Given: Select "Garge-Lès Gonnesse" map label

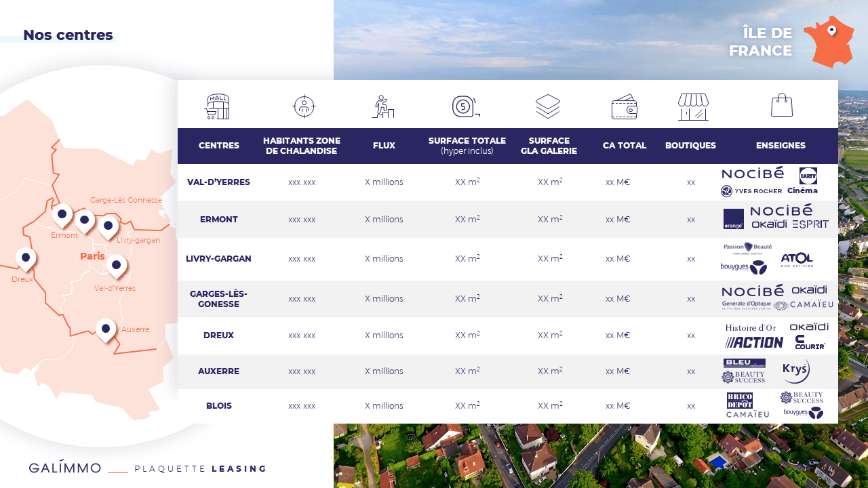Looking at the screenshot, I should pyautogui.click(x=126, y=200).
